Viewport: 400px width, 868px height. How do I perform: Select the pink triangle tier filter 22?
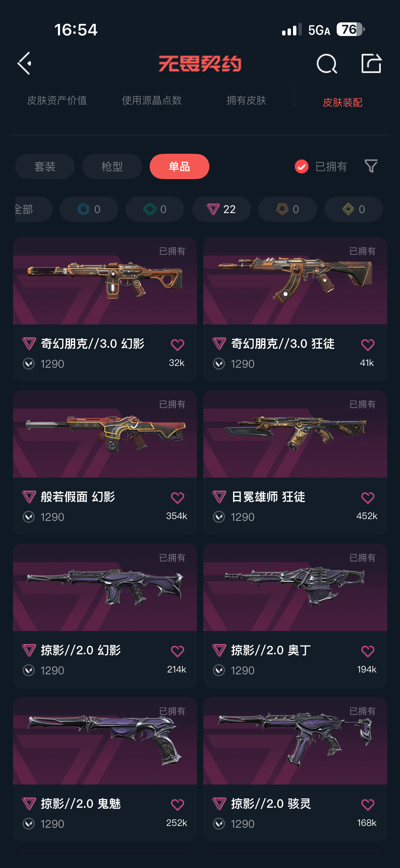coord(221,209)
